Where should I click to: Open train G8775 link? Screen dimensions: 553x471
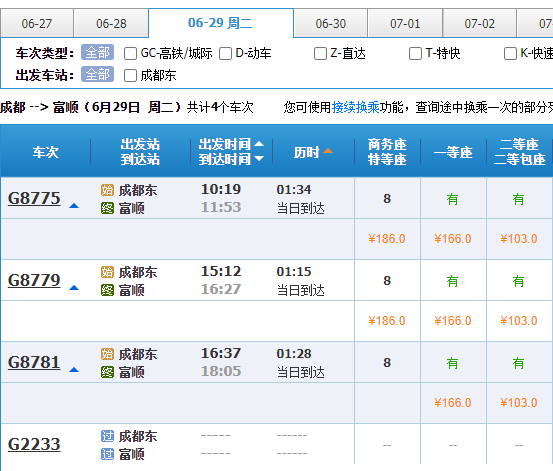point(34,198)
